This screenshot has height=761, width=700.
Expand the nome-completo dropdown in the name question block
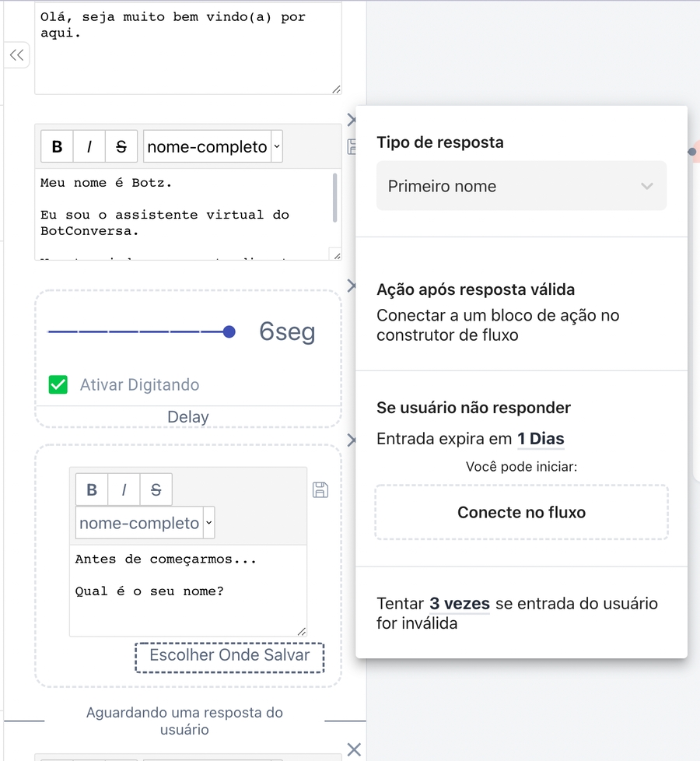[x=145, y=523]
